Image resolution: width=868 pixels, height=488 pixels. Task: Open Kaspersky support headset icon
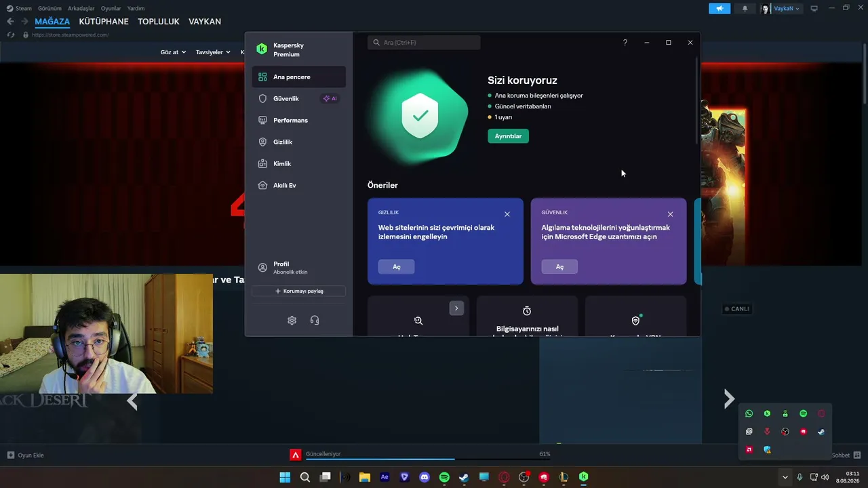pyautogui.click(x=315, y=321)
